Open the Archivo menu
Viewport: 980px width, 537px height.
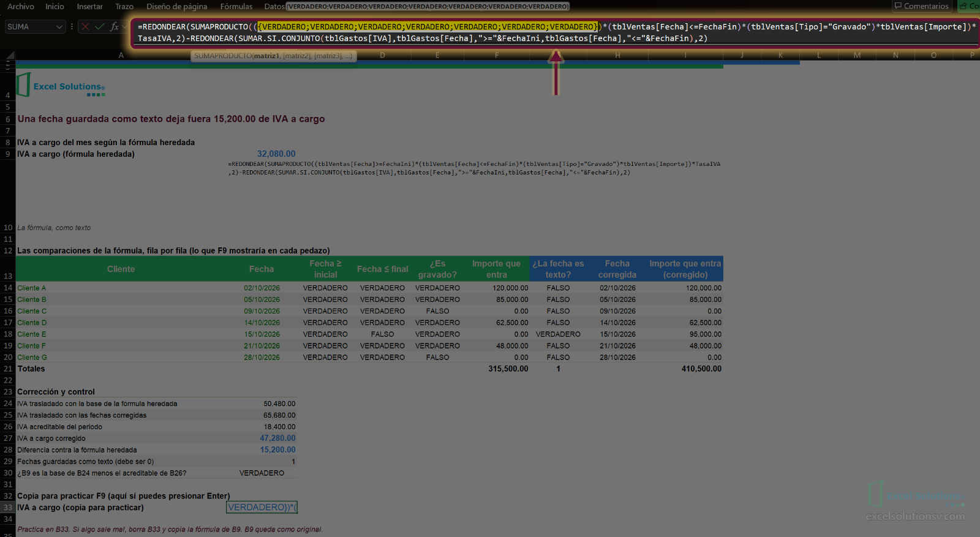point(21,6)
